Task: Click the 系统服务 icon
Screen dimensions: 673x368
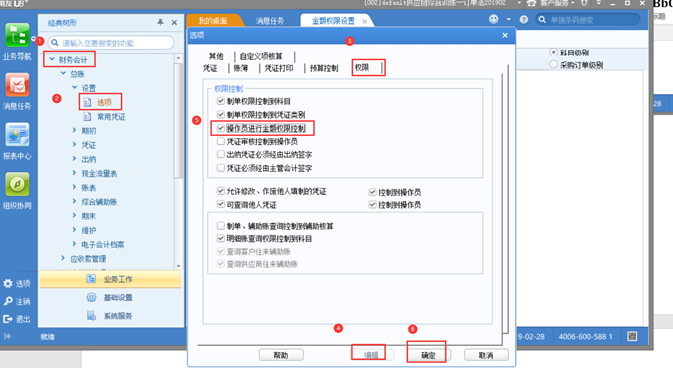Action: click(x=91, y=316)
